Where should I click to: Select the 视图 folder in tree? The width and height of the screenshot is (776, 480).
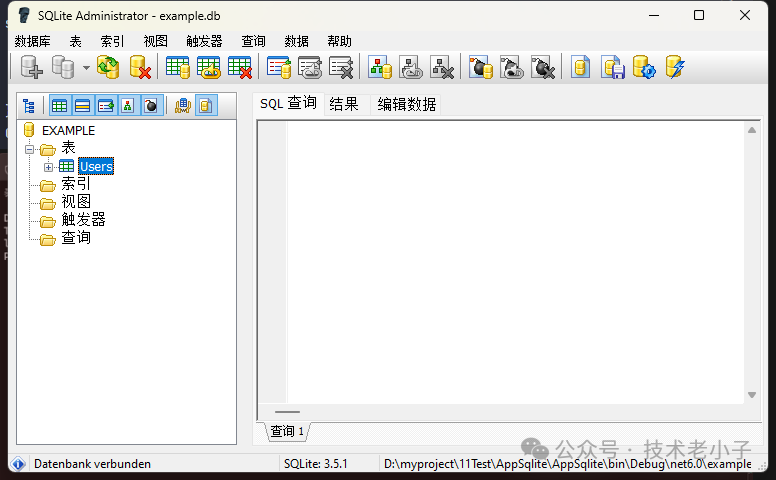(x=76, y=202)
